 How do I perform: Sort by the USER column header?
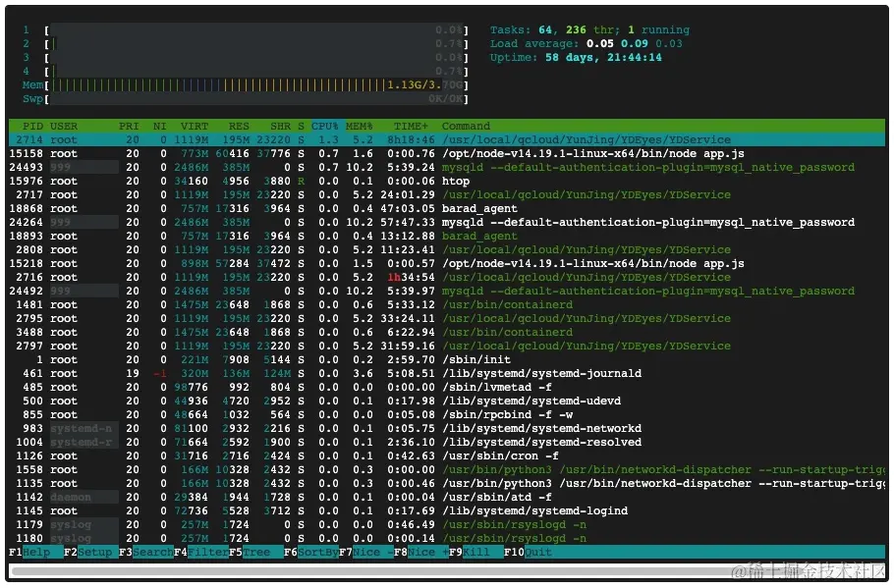(63, 126)
